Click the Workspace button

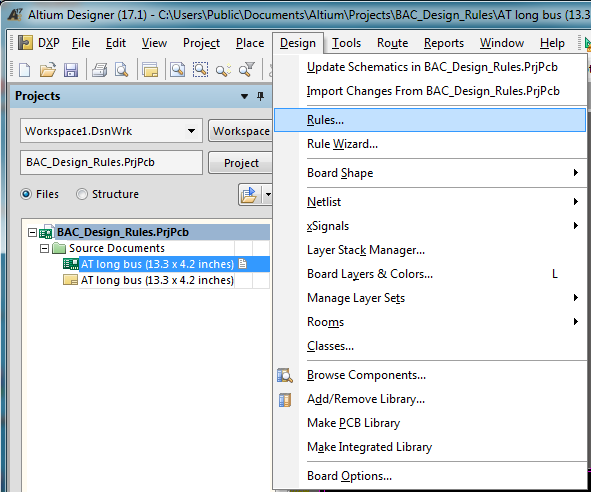click(x=240, y=131)
